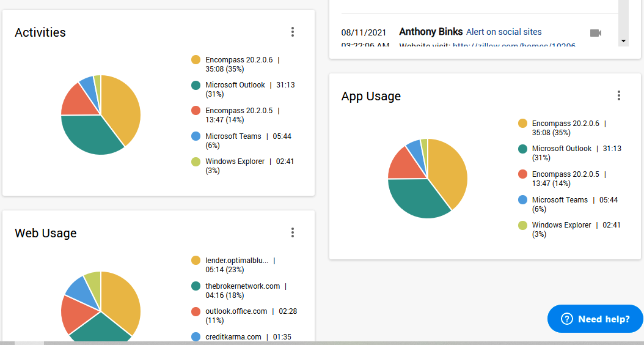Click the Activities card title
The height and width of the screenshot is (345, 644).
[40, 32]
